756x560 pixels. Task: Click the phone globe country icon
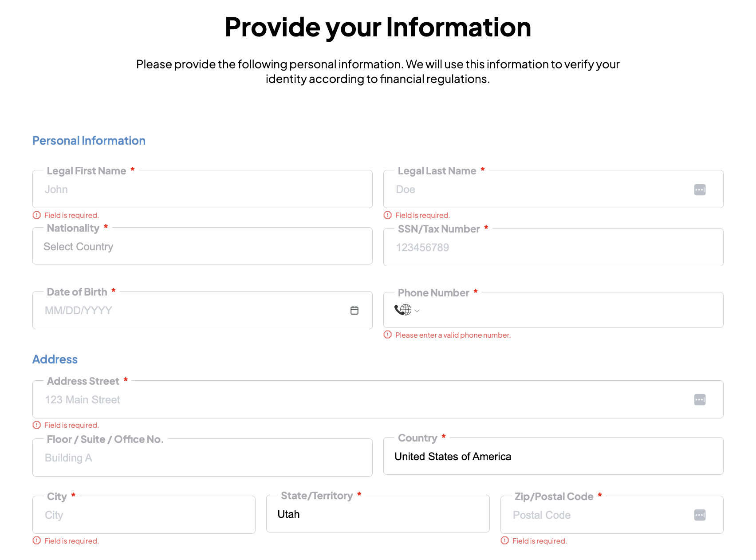tap(403, 310)
